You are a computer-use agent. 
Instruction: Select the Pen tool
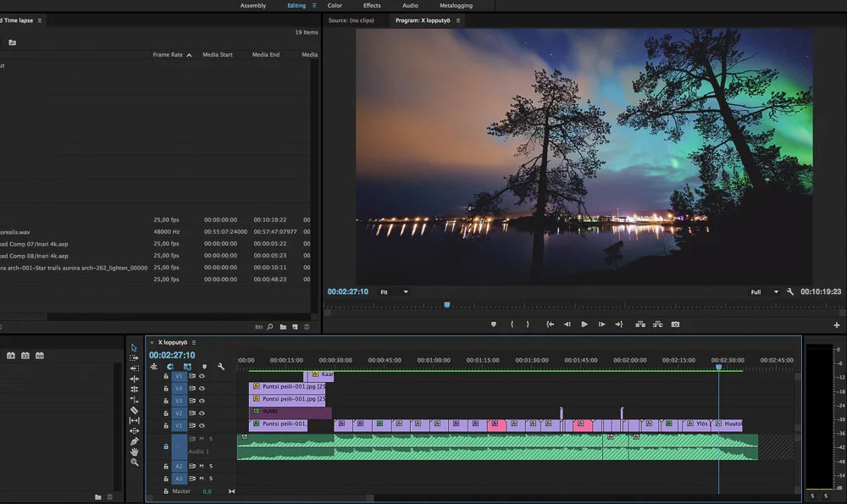134,441
